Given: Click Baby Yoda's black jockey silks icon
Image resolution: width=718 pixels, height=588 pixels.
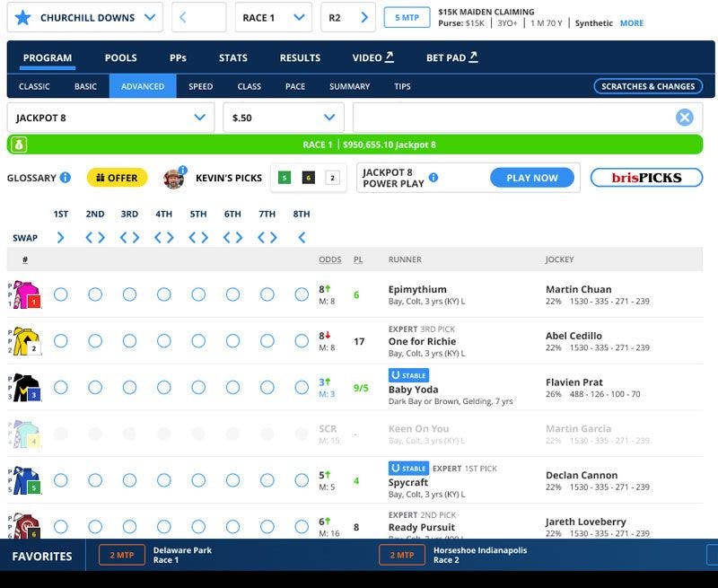Looking at the screenshot, I should pyautogui.click(x=25, y=388).
